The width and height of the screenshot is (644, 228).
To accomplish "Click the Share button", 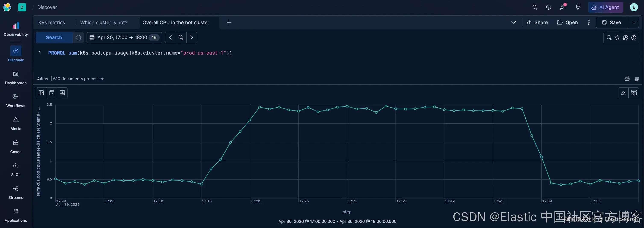I will (537, 22).
